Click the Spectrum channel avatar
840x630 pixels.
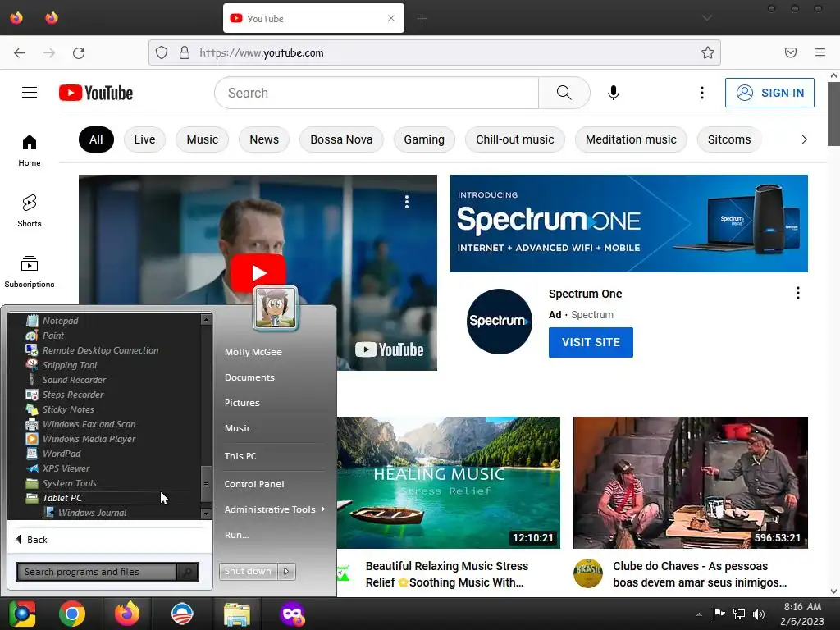[x=499, y=322]
